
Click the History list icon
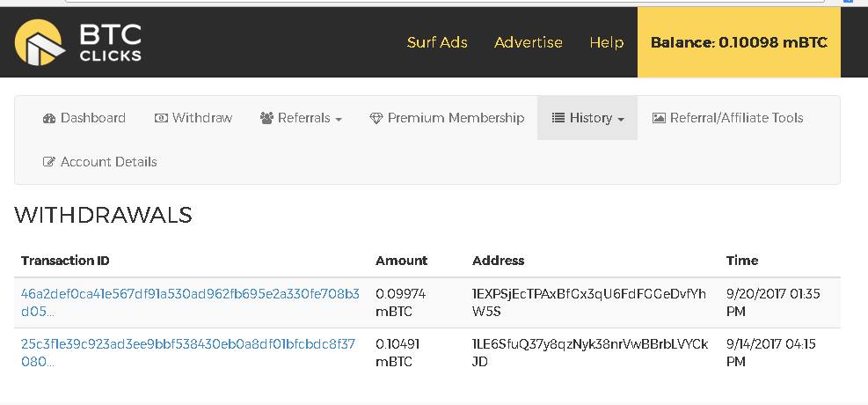(558, 118)
